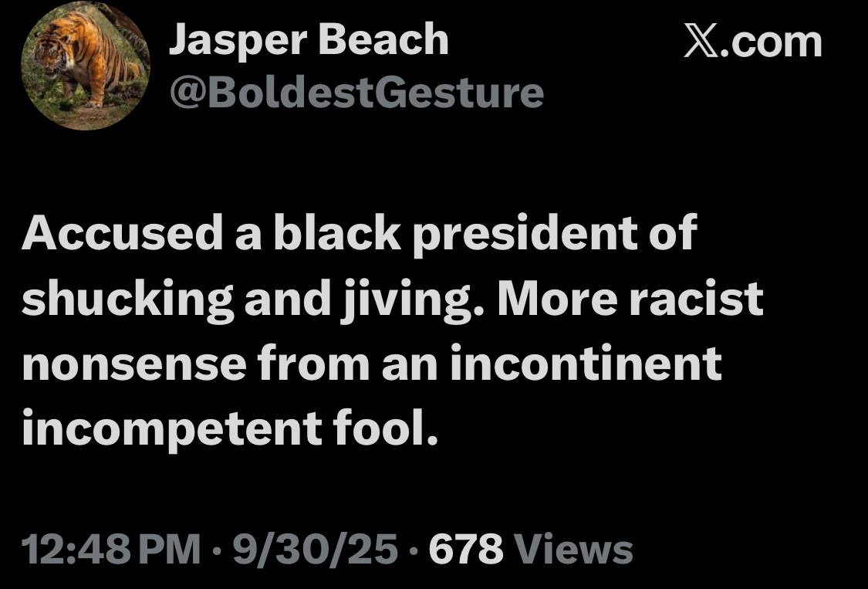
Task: Open Jasper Beach's profile name link
Action: pos(308,39)
